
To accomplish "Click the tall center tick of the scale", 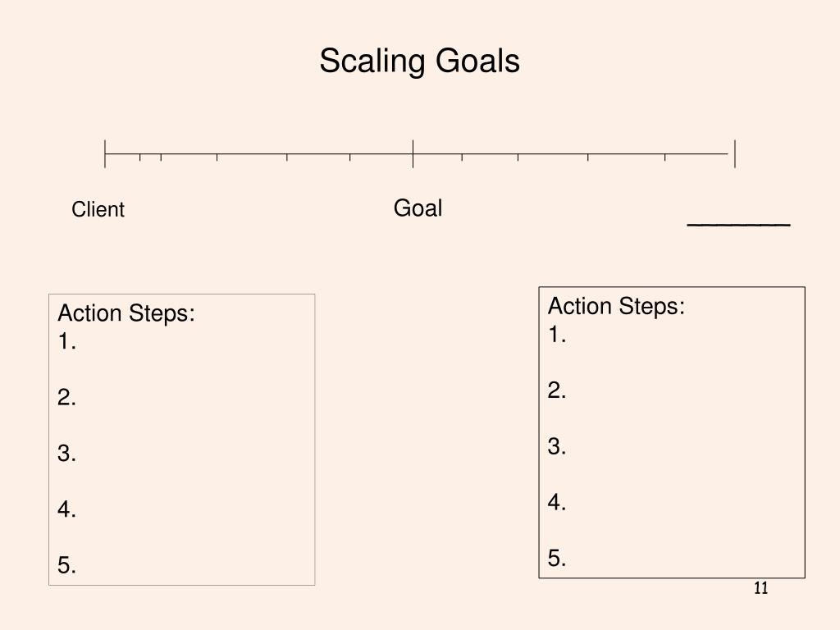I will (413, 153).
